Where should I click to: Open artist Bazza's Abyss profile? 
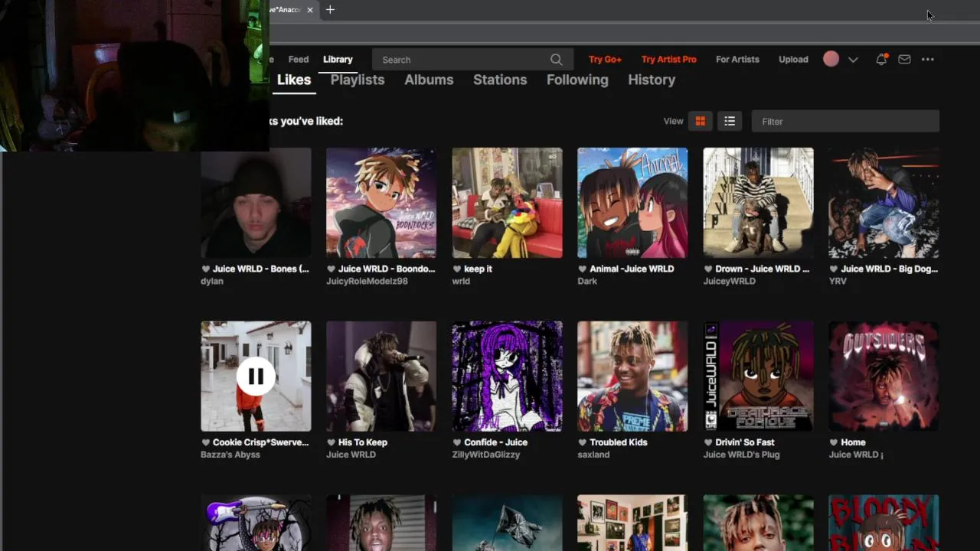(230, 455)
